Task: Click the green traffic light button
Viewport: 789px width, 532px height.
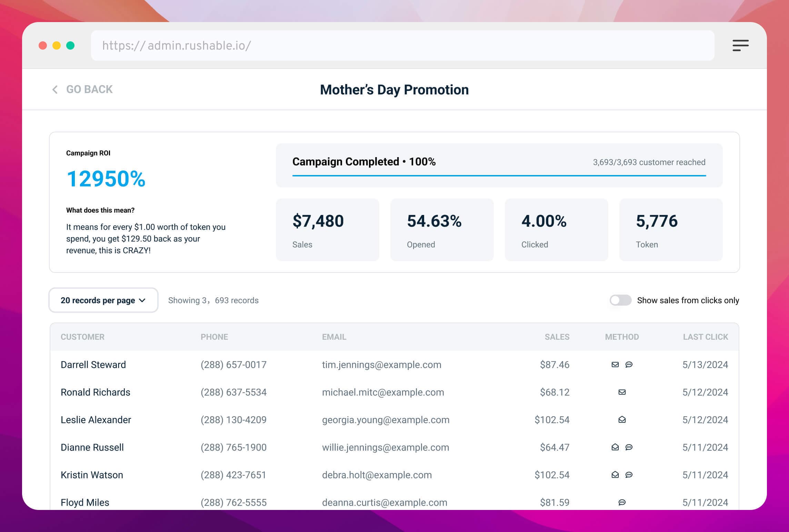Action: coord(70,45)
